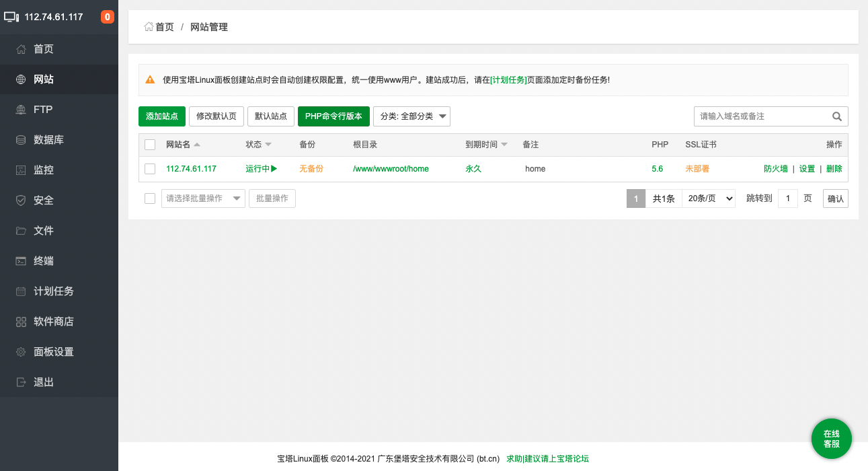The image size is (868, 471).
Task: Click the grid icon for 软件商店
Action: pos(21,322)
